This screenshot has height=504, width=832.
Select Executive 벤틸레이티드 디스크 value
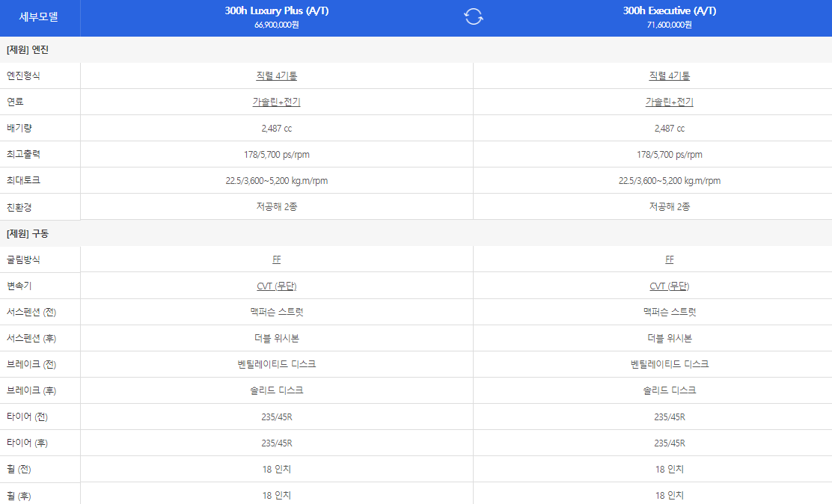tap(669, 364)
